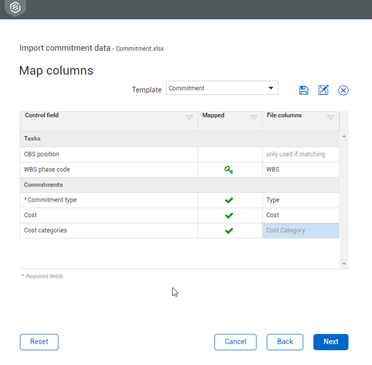
Task: Select the Cost Category file column cell
Action: [x=301, y=231]
